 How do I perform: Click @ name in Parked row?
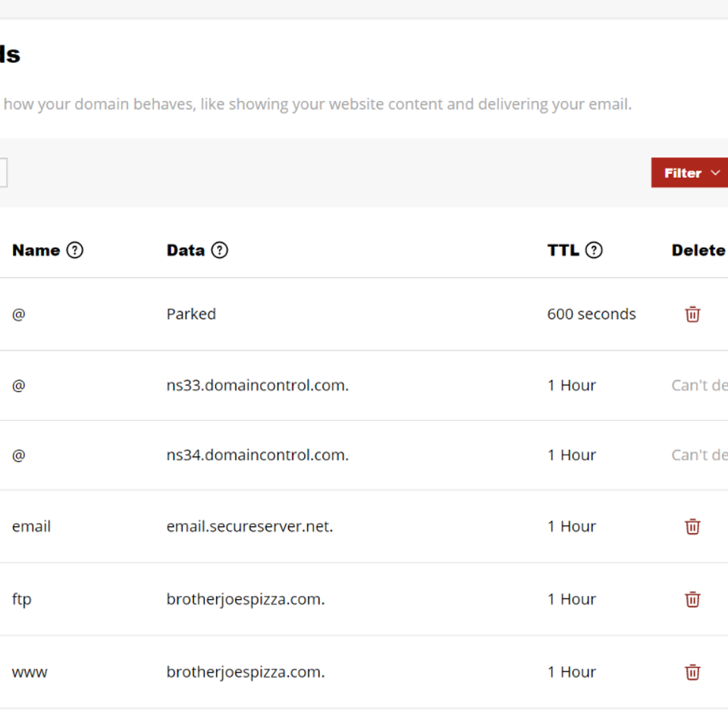(x=18, y=315)
